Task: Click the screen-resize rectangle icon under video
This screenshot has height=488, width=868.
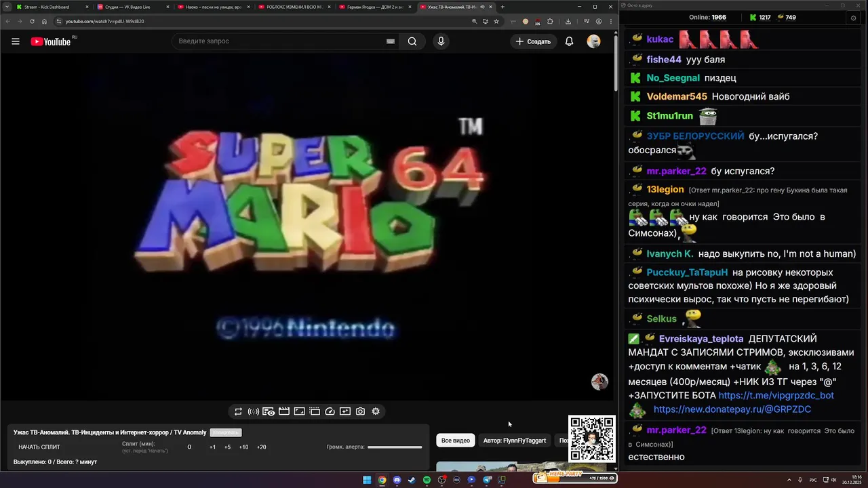Action: coord(299,411)
